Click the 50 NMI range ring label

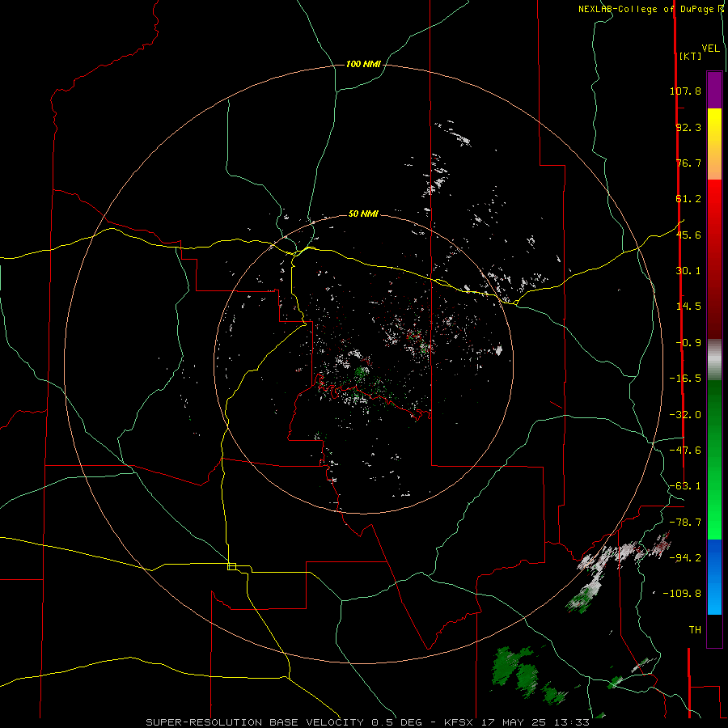pos(363,214)
